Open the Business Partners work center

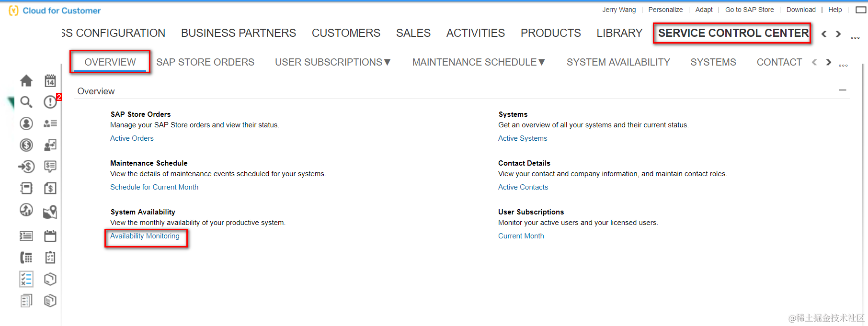click(x=239, y=33)
